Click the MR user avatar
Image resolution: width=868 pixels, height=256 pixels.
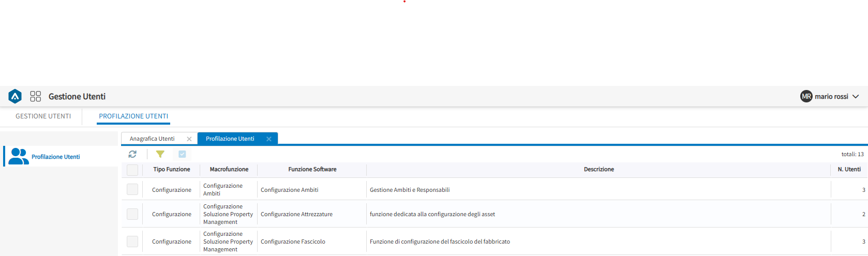pyautogui.click(x=806, y=96)
